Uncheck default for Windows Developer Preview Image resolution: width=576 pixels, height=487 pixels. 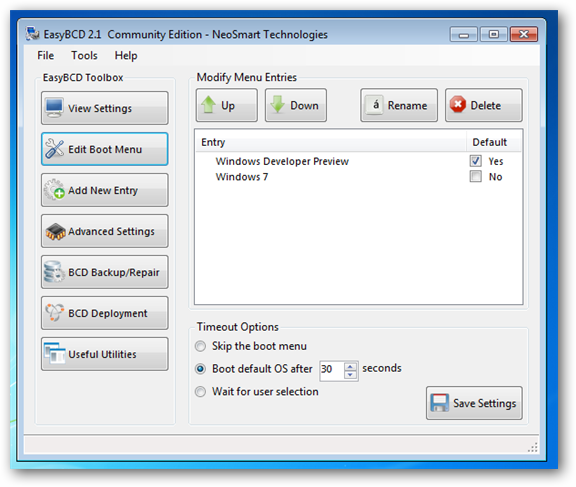[475, 161]
